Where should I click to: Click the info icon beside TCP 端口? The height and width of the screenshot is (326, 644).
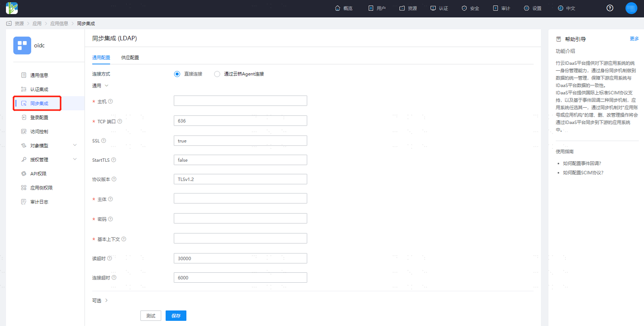point(120,121)
